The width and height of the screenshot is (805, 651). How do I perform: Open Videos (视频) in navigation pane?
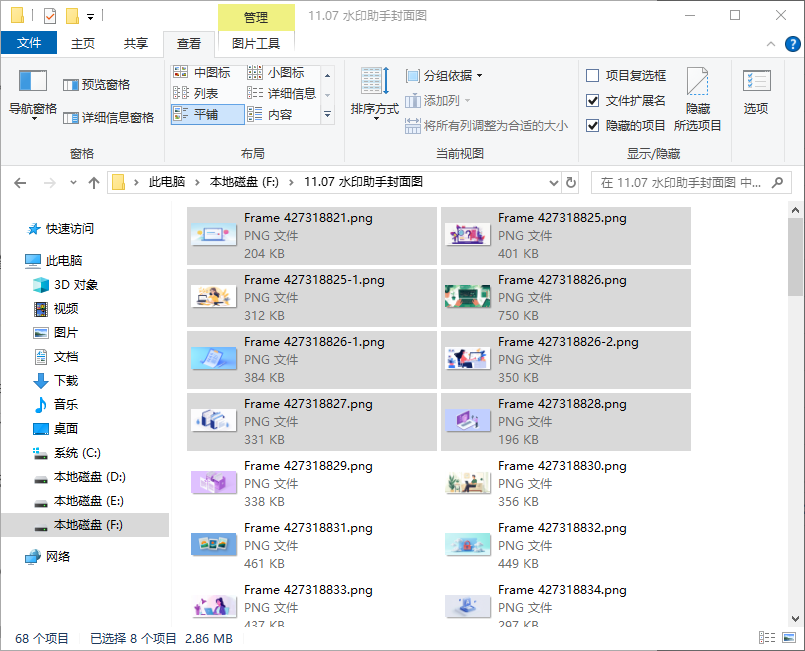coord(56,309)
